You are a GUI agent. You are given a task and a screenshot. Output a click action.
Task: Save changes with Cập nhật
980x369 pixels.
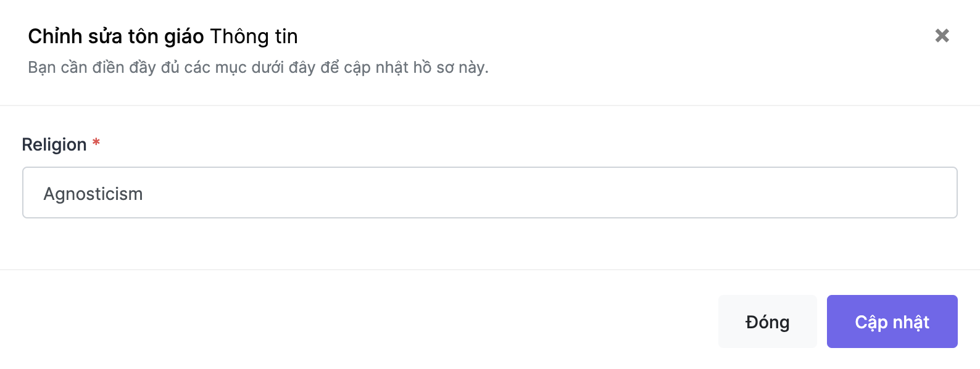click(892, 321)
